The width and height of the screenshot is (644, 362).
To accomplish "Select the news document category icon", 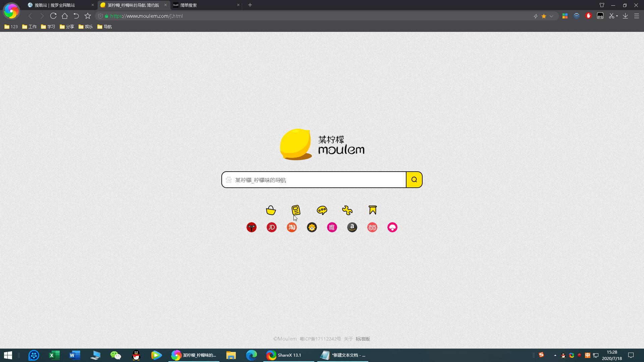I will (296, 210).
